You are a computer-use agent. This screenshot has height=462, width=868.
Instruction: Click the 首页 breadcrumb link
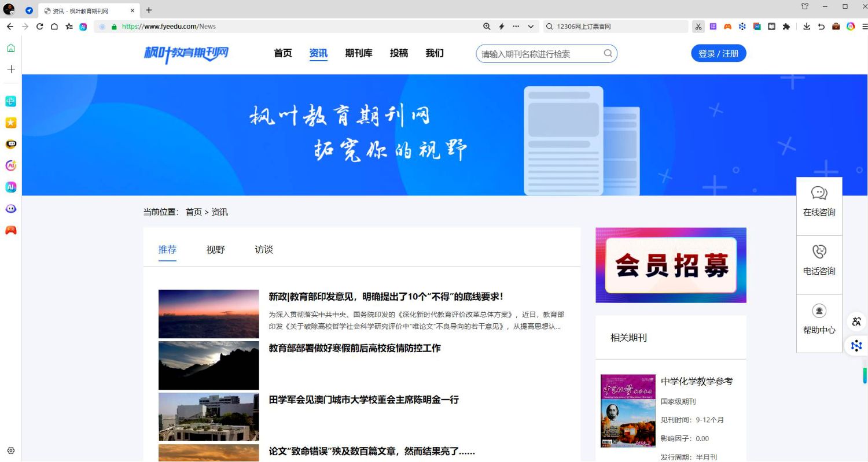(x=193, y=212)
